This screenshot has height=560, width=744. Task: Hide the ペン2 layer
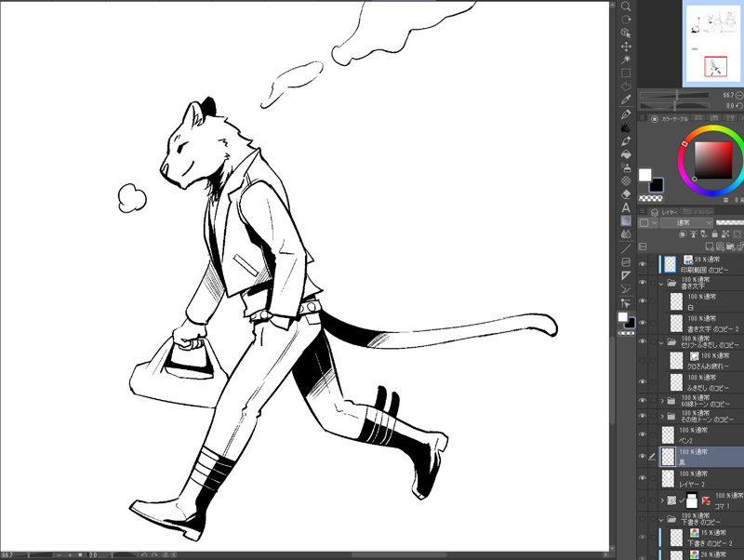[643, 434]
